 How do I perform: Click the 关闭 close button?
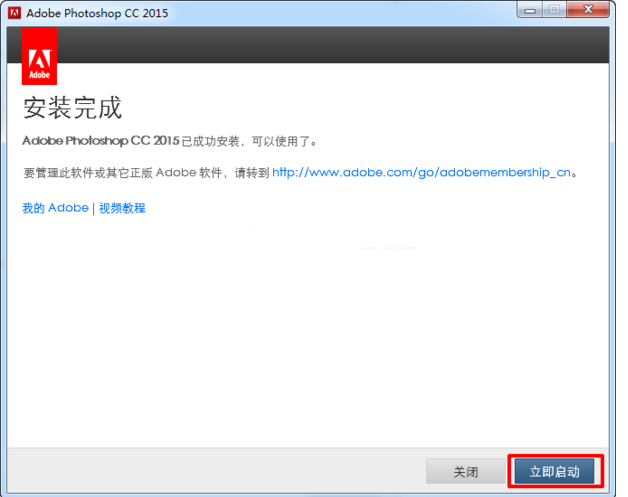465,471
